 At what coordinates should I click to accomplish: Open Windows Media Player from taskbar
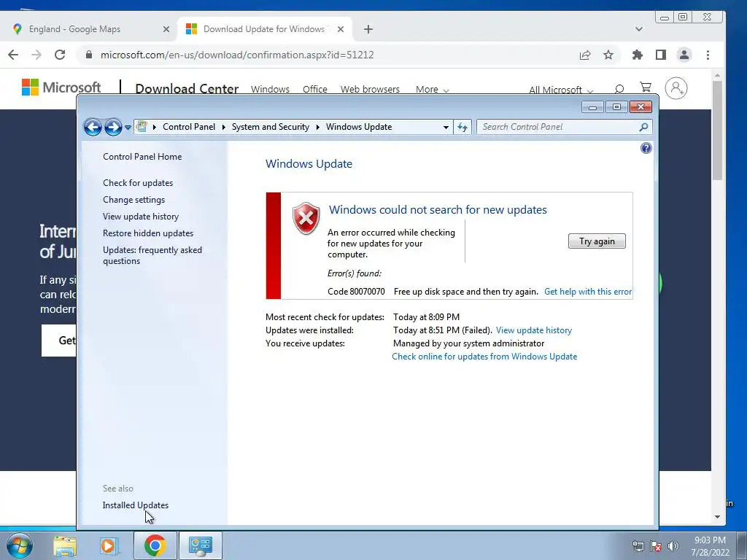click(109, 546)
